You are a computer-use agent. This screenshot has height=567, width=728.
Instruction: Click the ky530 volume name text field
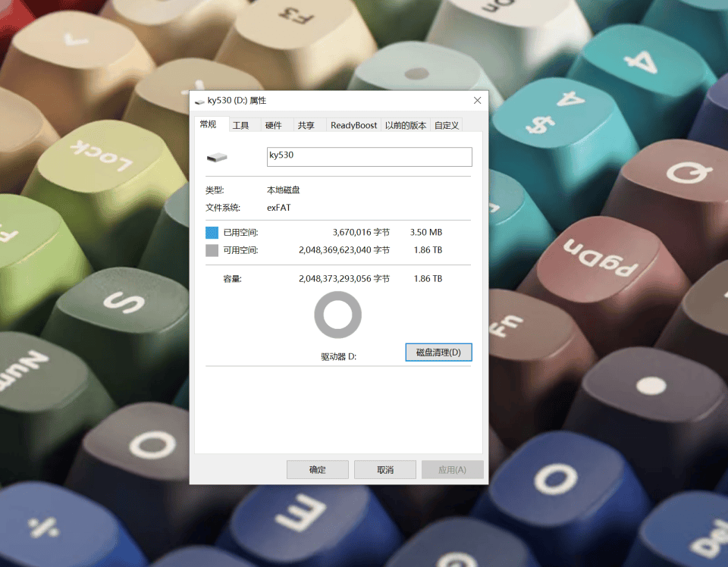click(x=369, y=157)
